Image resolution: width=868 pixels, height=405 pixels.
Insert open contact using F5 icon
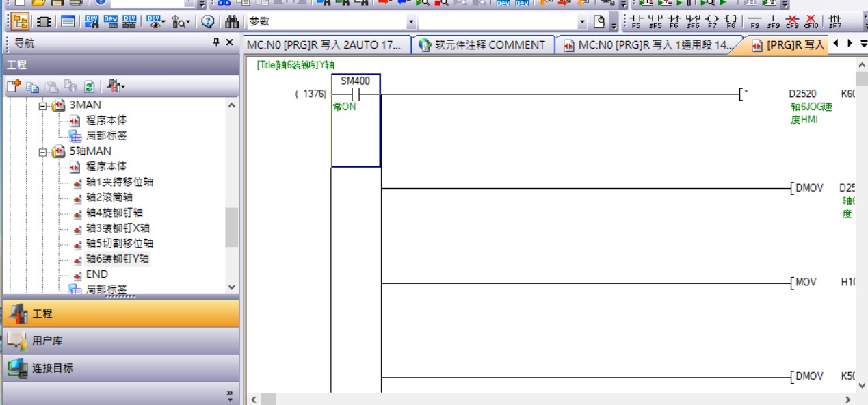(x=636, y=22)
